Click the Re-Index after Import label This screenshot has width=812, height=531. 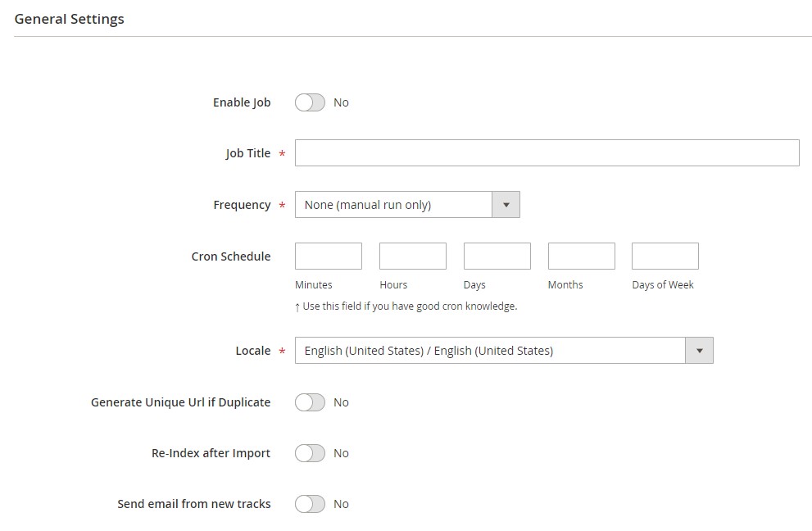(x=211, y=453)
